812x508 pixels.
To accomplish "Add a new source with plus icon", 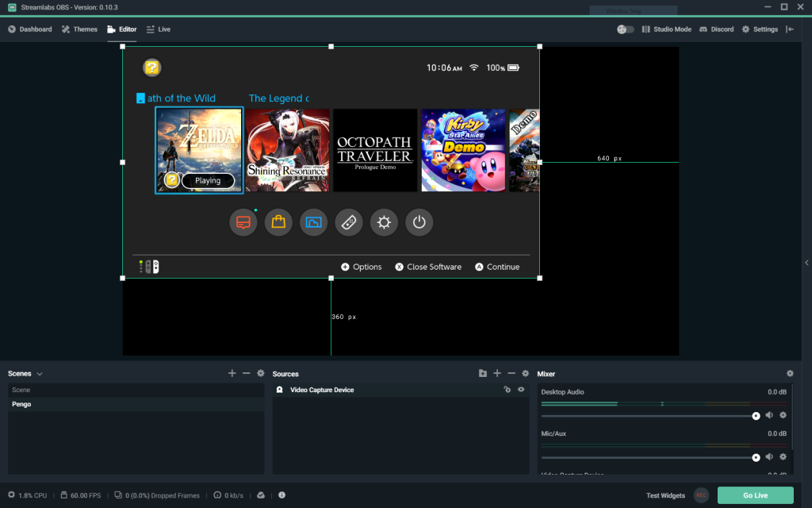I will click(x=497, y=373).
